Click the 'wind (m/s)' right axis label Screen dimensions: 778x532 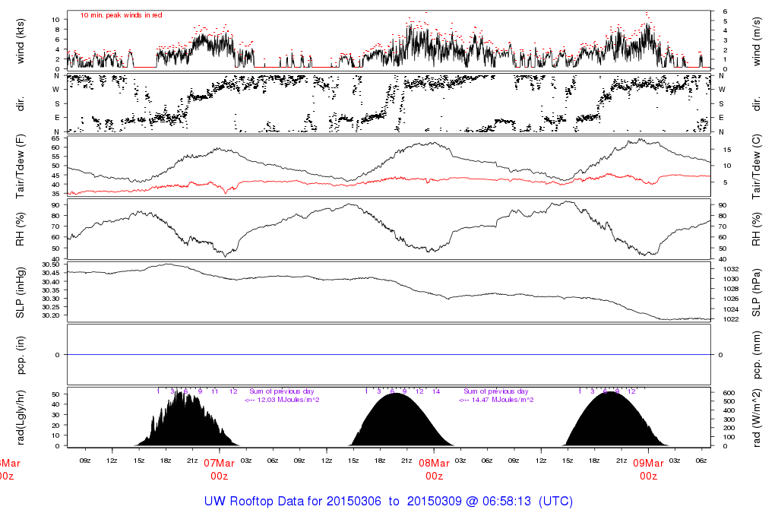(756, 41)
